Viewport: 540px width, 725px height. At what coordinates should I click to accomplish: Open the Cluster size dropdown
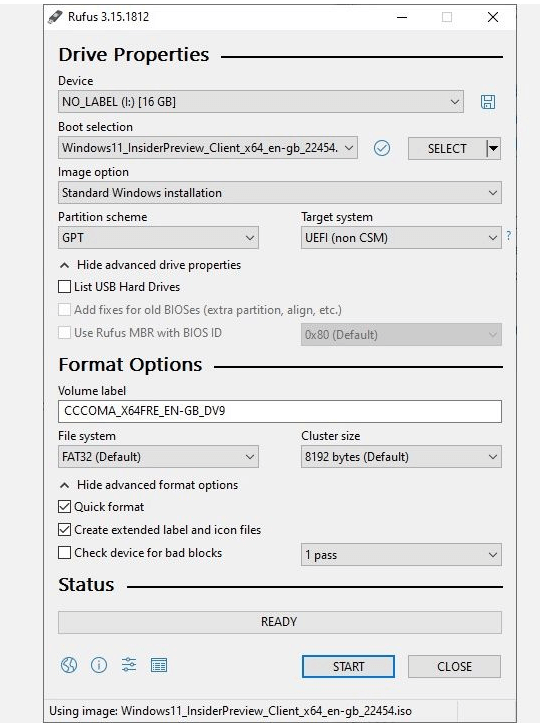click(x=401, y=457)
